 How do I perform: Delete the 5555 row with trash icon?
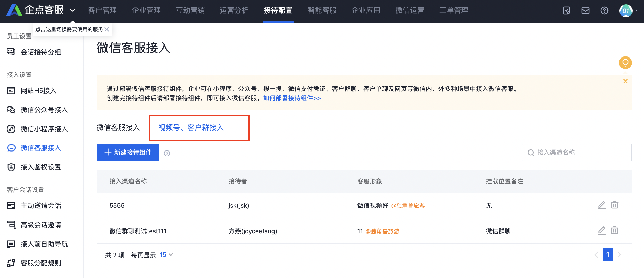tap(615, 205)
